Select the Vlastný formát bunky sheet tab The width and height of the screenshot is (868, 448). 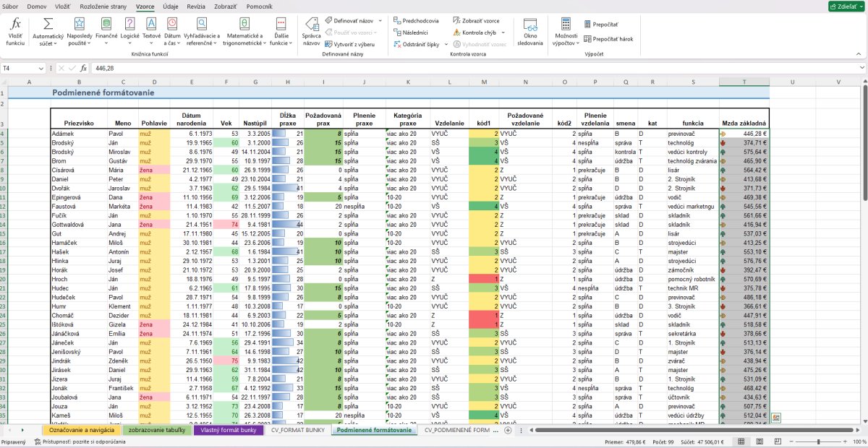[x=229, y=430]
